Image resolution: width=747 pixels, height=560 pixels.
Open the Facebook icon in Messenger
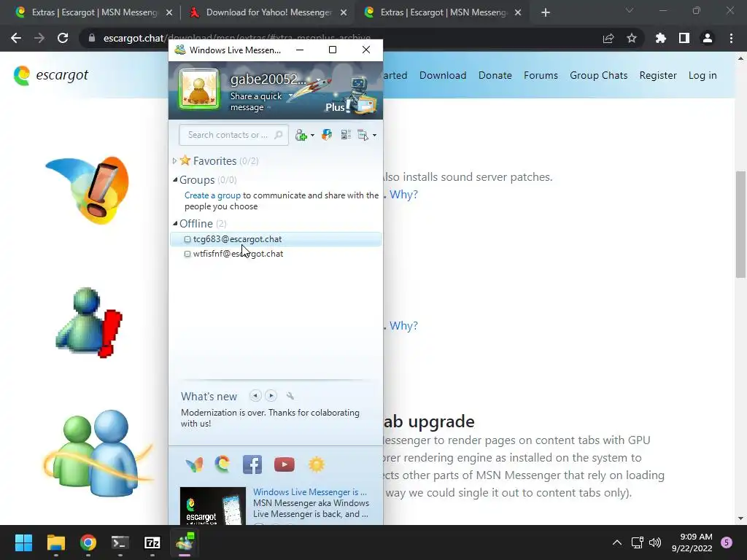tap(252, 464)
